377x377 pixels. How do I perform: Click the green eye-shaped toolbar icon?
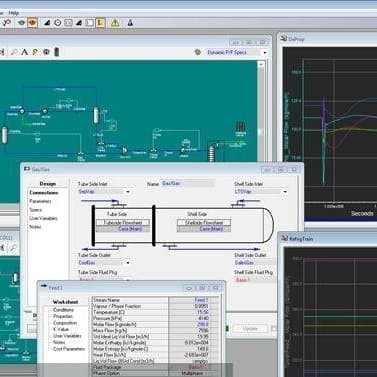coord(21,23)
